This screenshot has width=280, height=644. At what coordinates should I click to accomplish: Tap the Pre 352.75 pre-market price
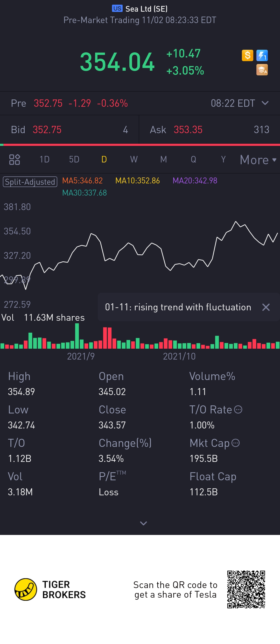pos(48,103)
